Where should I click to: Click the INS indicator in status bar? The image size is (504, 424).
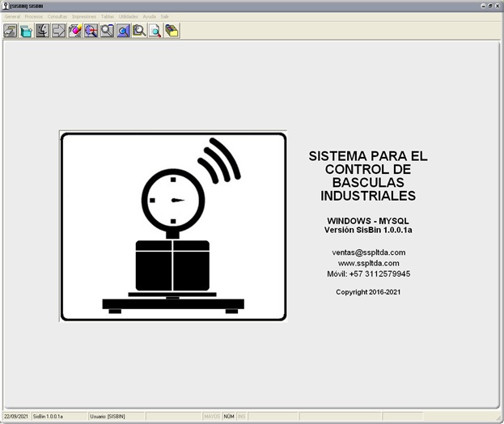[241, 416]
